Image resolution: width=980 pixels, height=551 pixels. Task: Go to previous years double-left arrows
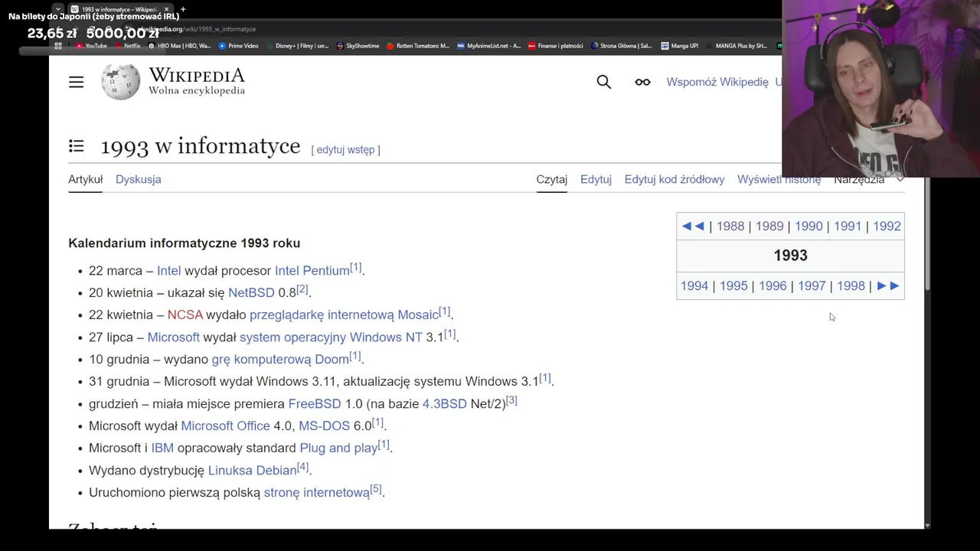(693, 226)
